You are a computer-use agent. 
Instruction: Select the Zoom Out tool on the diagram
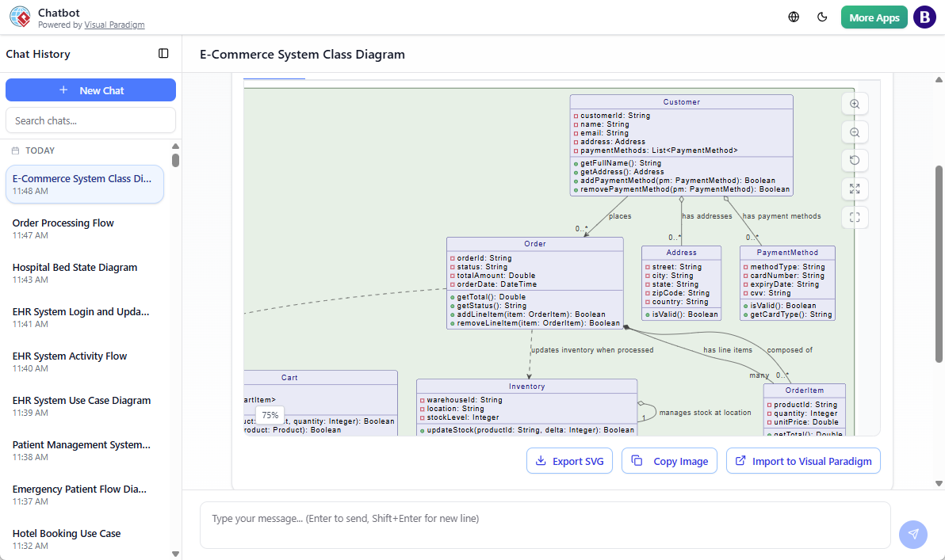(x=854, y=131)
